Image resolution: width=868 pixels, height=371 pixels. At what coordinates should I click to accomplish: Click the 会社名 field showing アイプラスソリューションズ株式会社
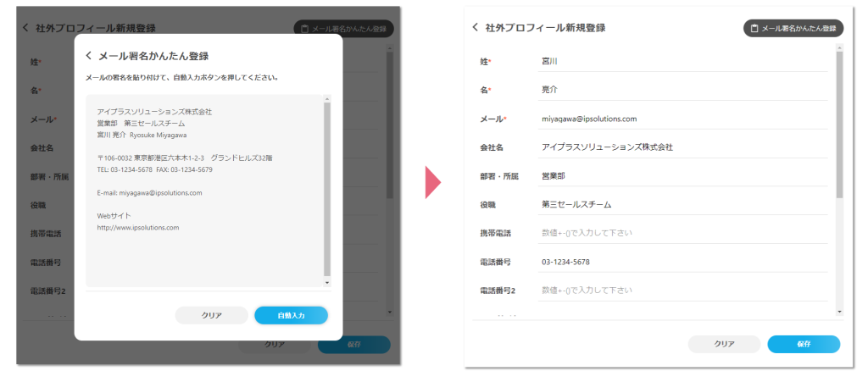tap(682, 147)
